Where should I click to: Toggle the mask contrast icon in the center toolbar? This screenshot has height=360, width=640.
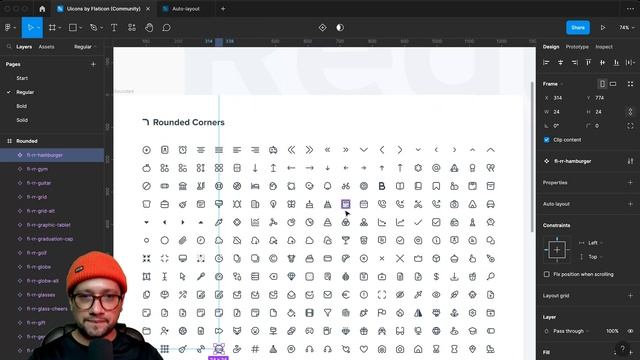click(x=340, y=28)
